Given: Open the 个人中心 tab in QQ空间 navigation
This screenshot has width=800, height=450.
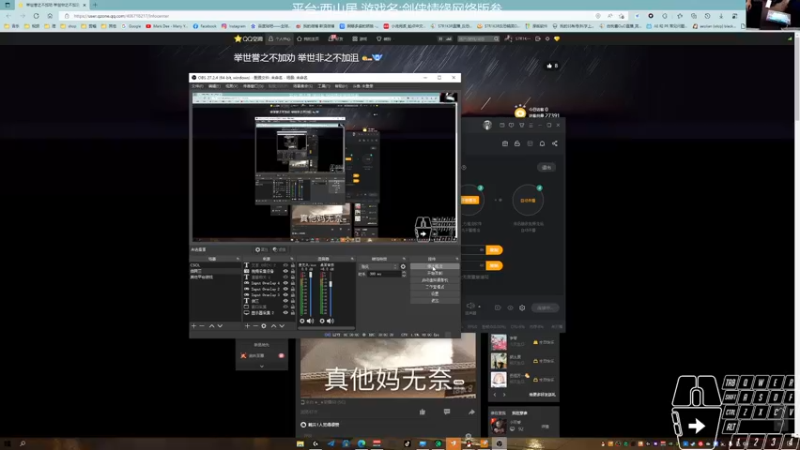Looking at the screenshot, I should 280,39.
